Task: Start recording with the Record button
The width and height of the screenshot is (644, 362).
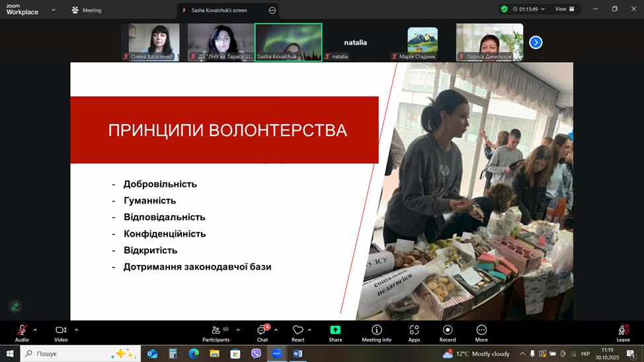Action: [x=448, y=333]
